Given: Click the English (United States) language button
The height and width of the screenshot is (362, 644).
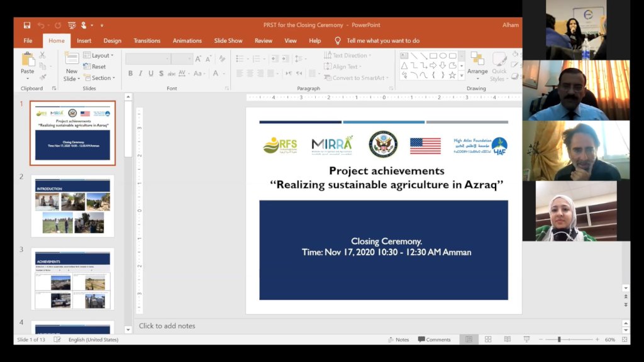Looking at the screenshot, I should click(93, 339).
